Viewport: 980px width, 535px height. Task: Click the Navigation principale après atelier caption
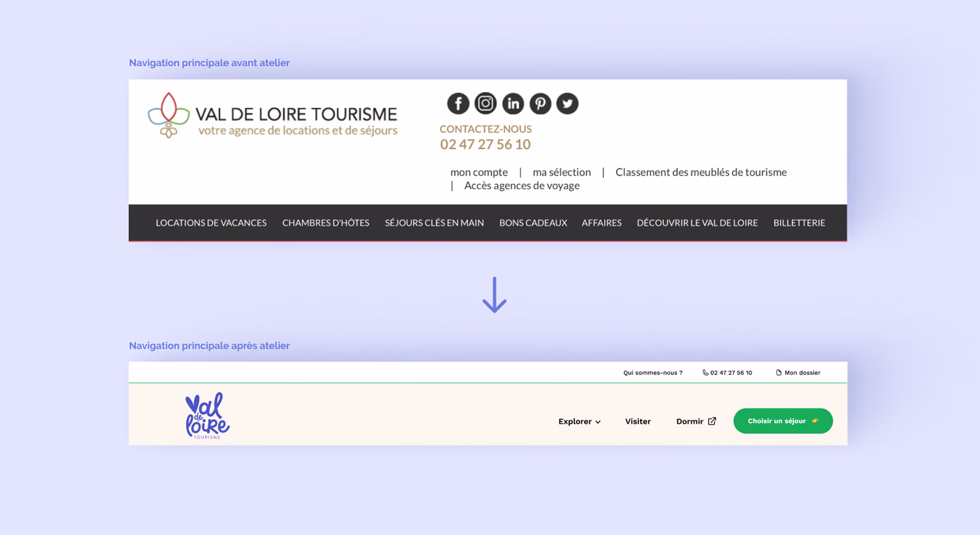(209, 346)
